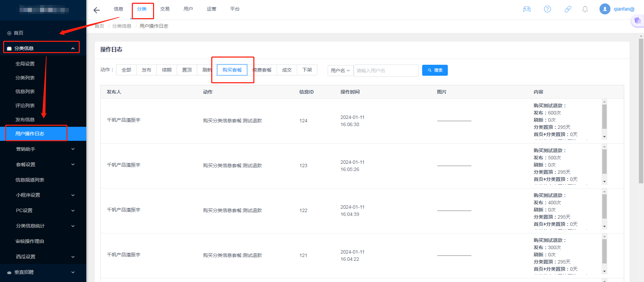This screenshot has width=644, height=282.
Task: Select the 刷新 action filter
Action: [x=207, y=70]
